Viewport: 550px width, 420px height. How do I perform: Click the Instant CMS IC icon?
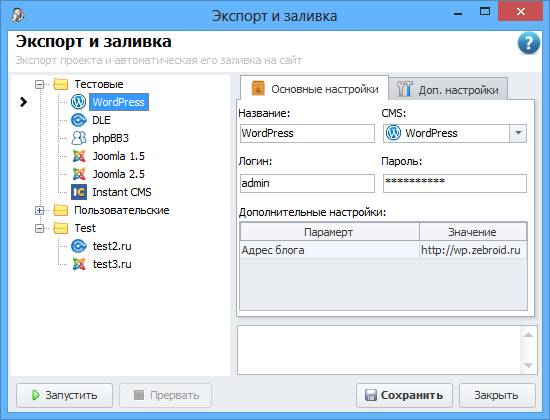pos(79,192)
